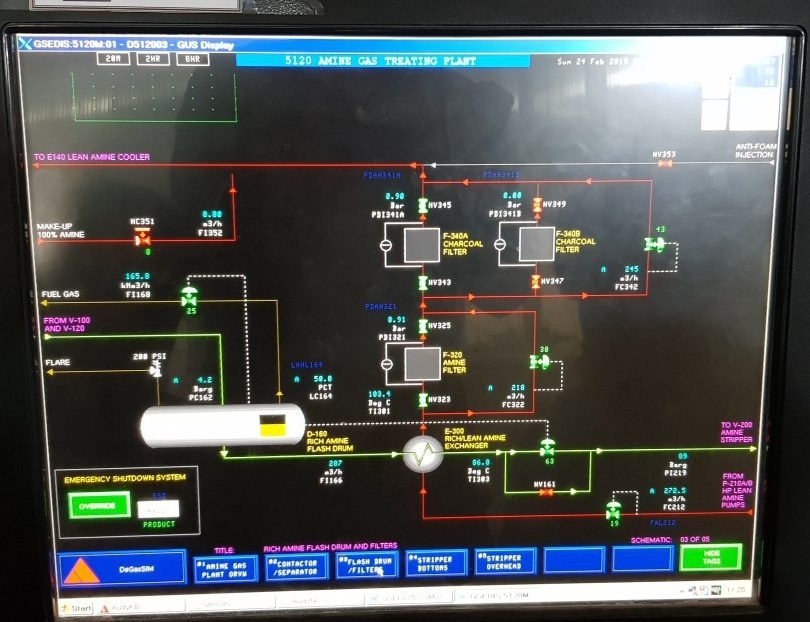810x622 pixels.
Task: Select the D-160 rich amine flash drum
Action: tap(222, 426)
